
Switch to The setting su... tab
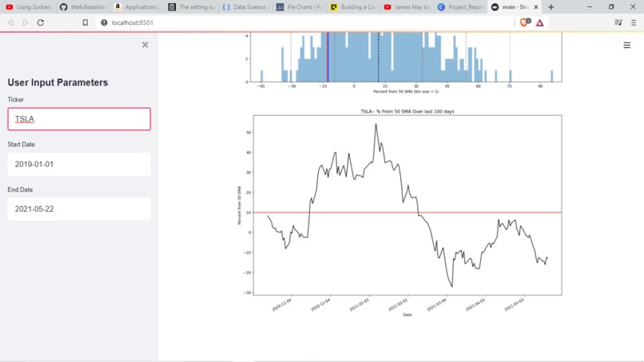192,7
